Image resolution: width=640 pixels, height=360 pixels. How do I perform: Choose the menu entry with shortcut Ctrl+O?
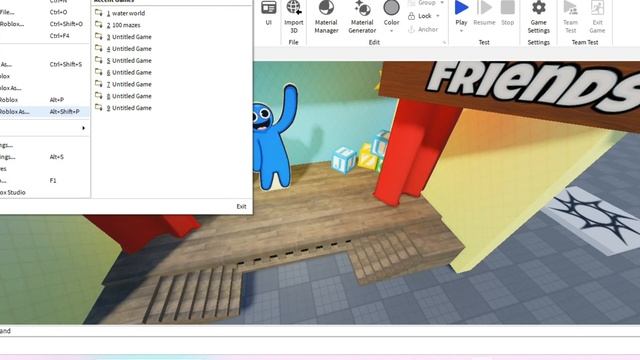point(44,12)
